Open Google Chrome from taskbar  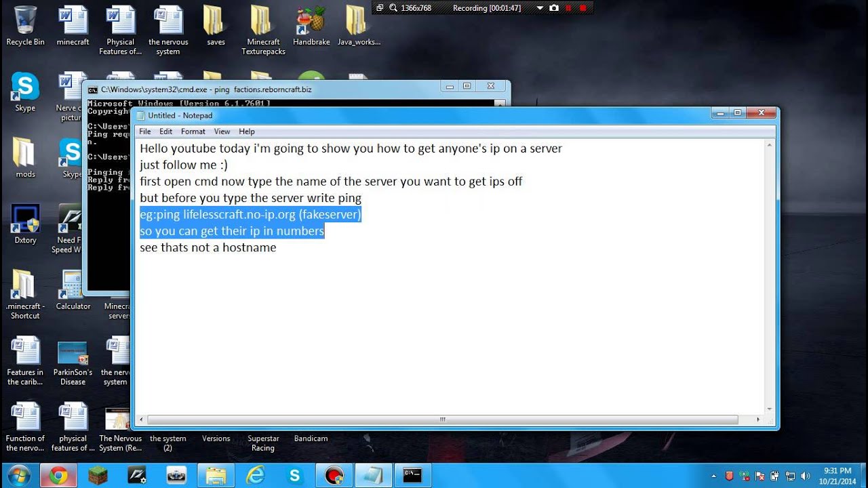pyautogui.click(x=58, y=476)
